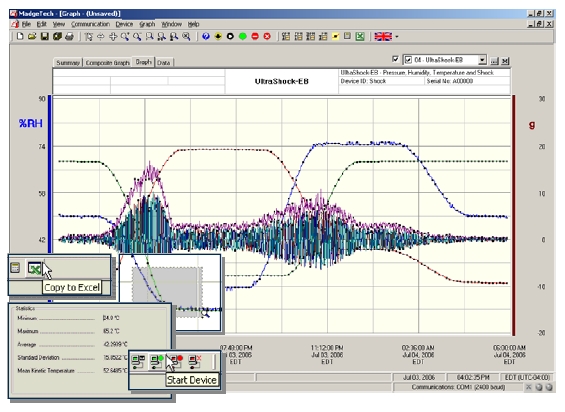The height and width of the screenshot is (412, 565).
Task: Click the Device ID: Shock header cell
Action: pos(381,81)
